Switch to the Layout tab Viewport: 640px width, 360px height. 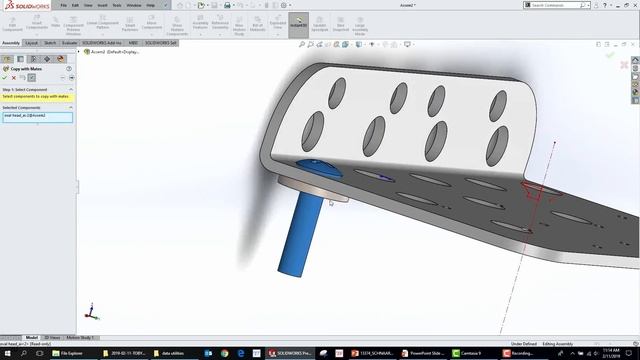click(31, 43)
